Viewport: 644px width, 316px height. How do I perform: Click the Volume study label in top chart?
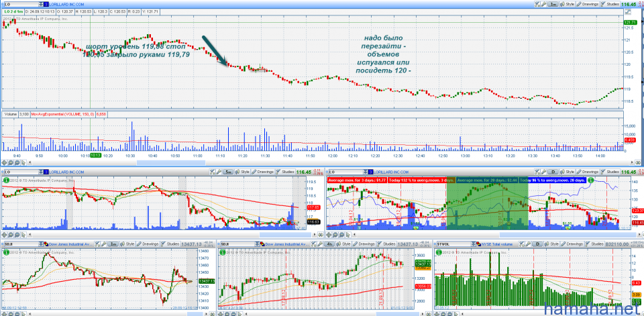10,113
